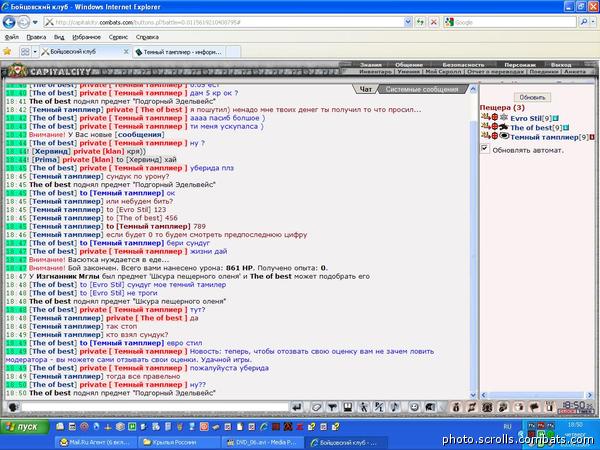Open the Вид menu
The width and height of the screenshot is (600, 450).
point(59,37)
